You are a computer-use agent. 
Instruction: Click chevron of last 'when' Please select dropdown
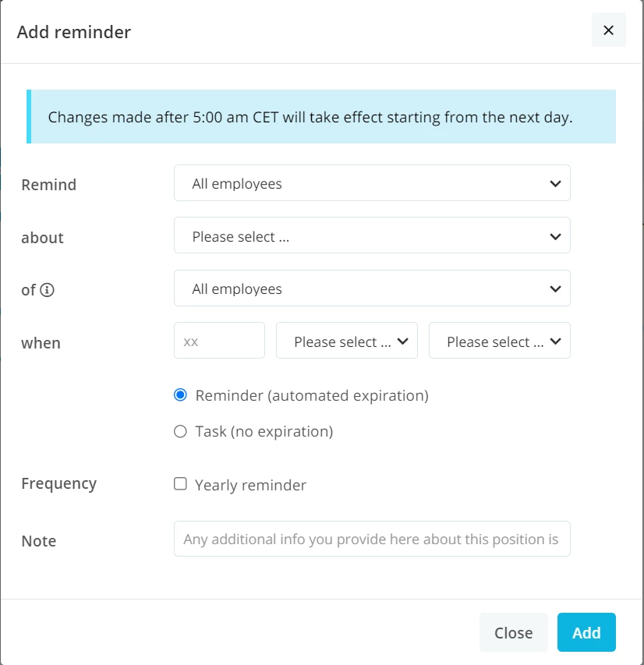[x=555, y=341]
